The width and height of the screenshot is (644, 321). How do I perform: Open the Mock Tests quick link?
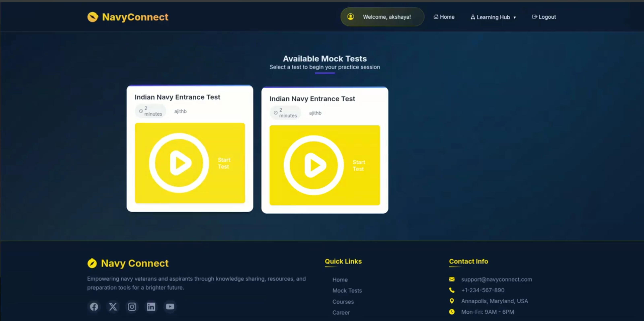[x=347, y=290]
